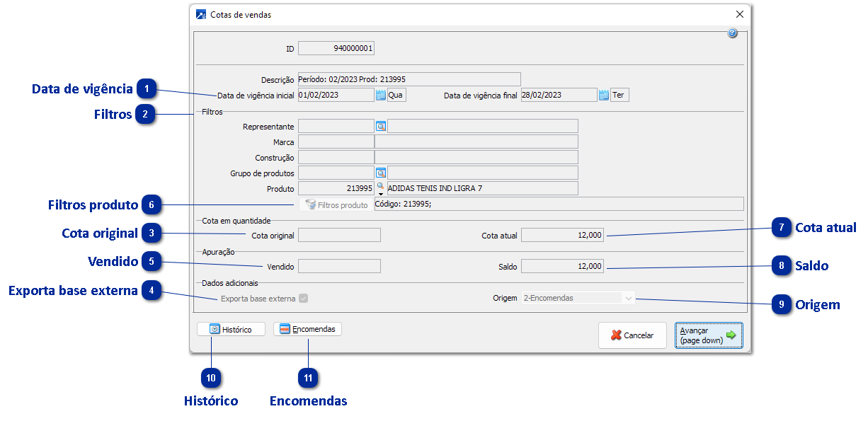
Task: Open the Filtros produto button
Action: pos(336,204)
